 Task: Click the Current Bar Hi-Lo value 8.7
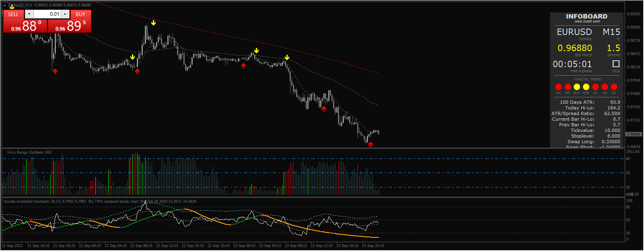pos(617,119)
